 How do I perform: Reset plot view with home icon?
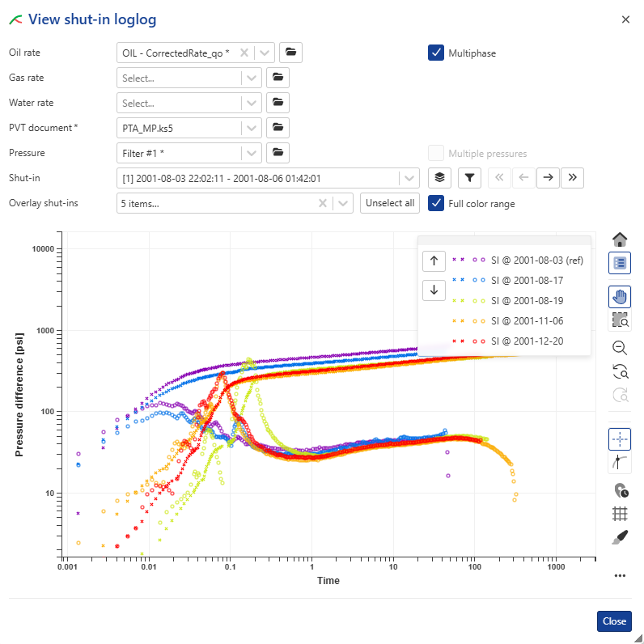click(620, 239)
